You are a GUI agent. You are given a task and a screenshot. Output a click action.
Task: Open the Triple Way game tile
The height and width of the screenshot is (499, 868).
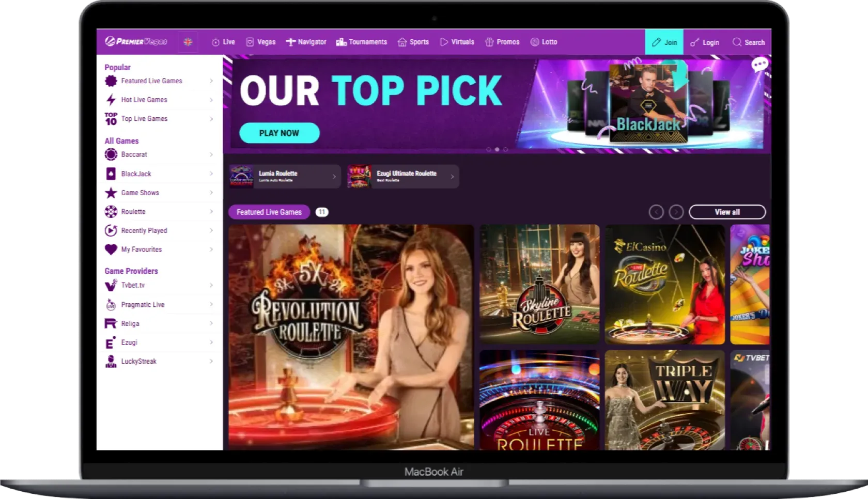click(665, 400)
